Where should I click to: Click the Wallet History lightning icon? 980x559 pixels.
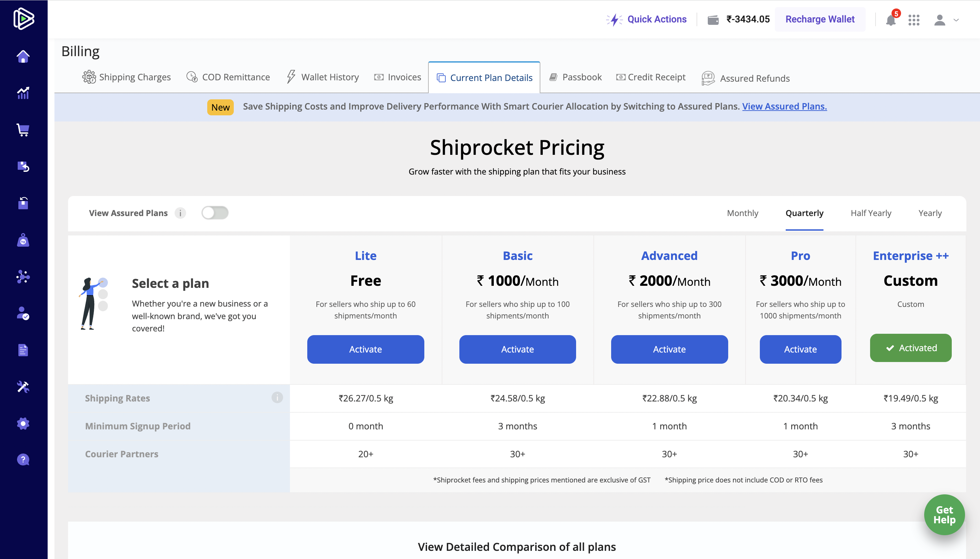pyautogui.click(x=291, y=77)
